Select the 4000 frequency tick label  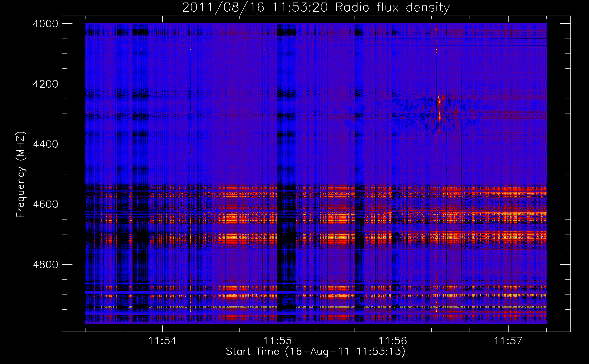[46, 24]
